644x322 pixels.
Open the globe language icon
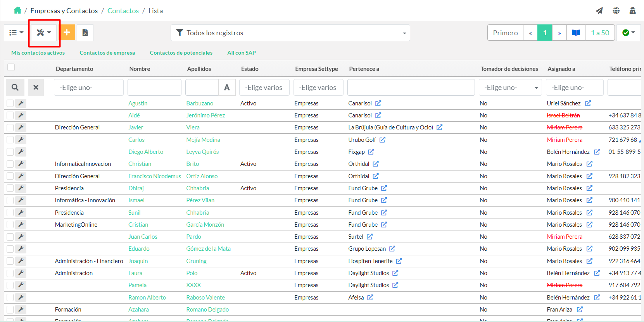coord(616,10)
